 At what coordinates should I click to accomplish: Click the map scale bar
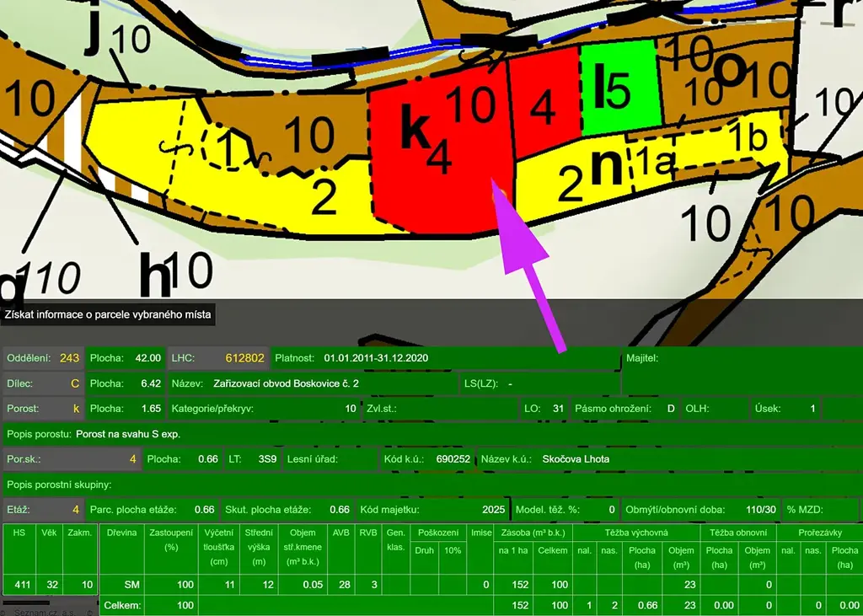(x=25, y=603)
